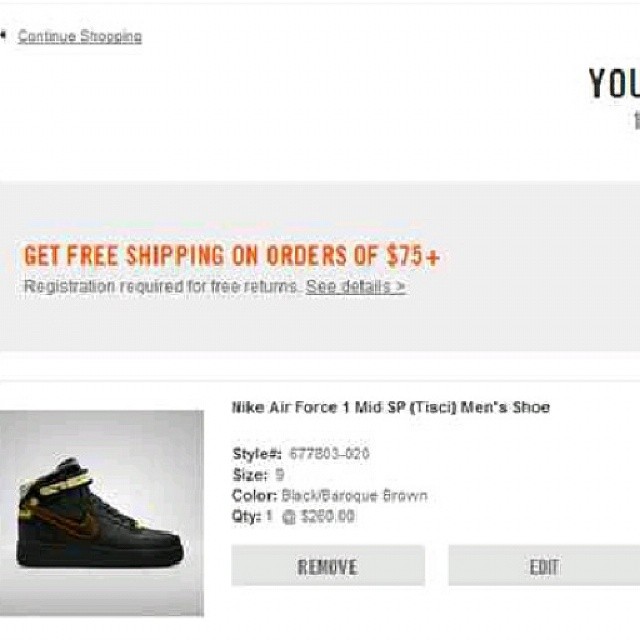The image size is (640, 640).
Task: Click the shoe size value 9
Action: [280, 475]
